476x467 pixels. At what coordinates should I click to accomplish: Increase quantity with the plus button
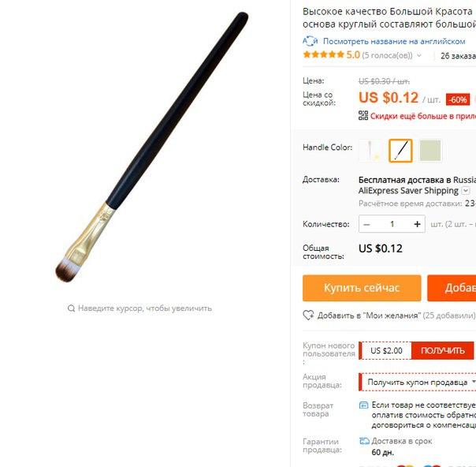tap(417, 224)
